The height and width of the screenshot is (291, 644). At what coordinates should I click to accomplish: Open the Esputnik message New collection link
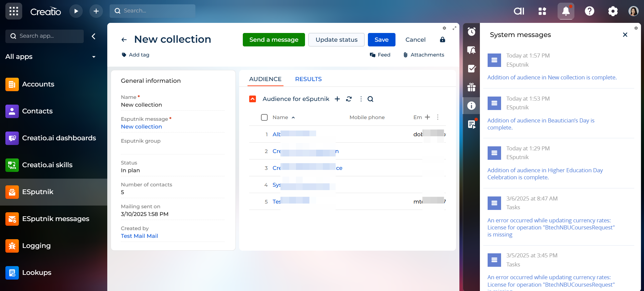141,126
